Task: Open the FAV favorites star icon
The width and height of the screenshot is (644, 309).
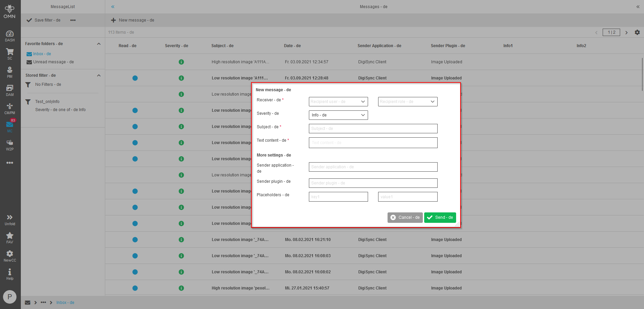Action: coord(10,238)
